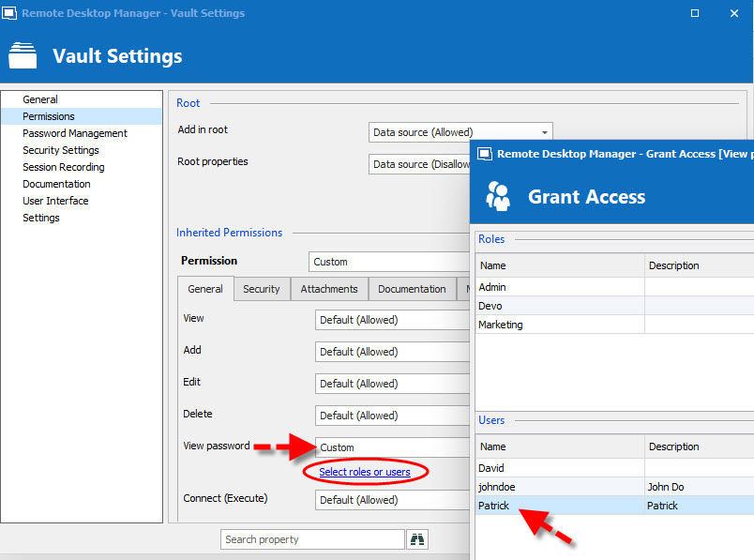Click the Search property field

tap(312, 539)
